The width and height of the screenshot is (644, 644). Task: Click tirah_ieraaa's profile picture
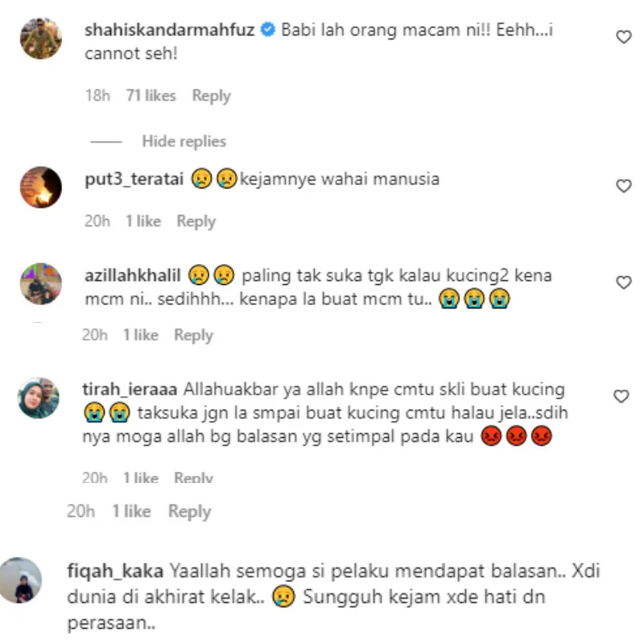click(39, 398)
